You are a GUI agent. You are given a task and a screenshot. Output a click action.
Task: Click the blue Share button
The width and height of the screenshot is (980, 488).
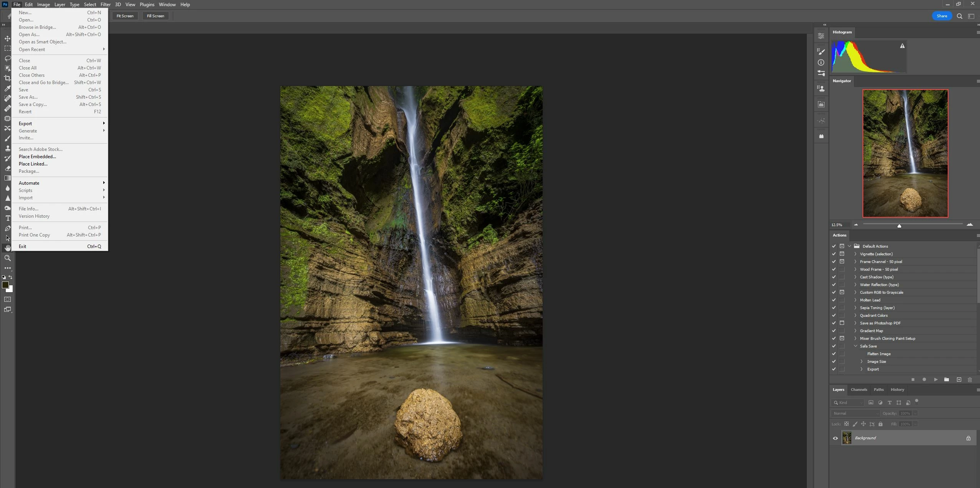coord(942,16)
